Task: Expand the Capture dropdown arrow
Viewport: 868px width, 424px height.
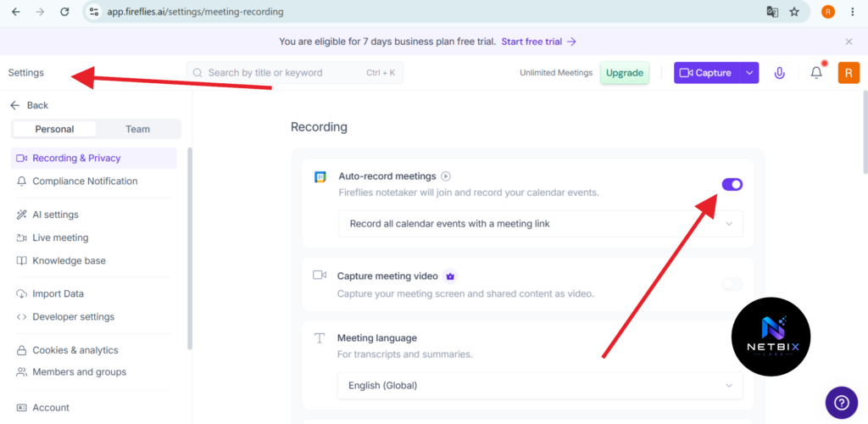Action: pos(749,73)
